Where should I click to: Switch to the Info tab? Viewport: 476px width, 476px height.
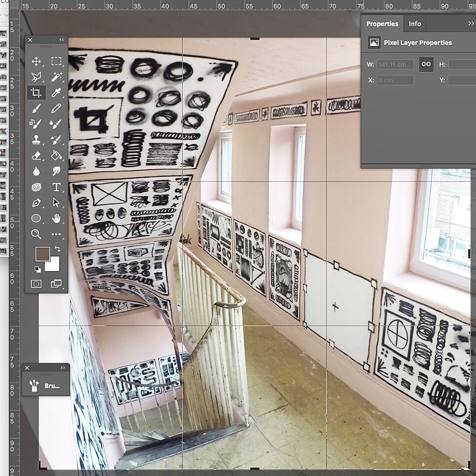415,23
